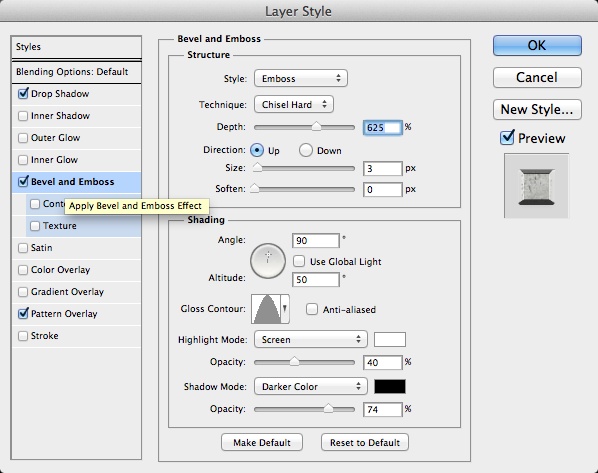Click the Reset to Default button
Viewport: 598px width, 473px height.
coord(365,442)
